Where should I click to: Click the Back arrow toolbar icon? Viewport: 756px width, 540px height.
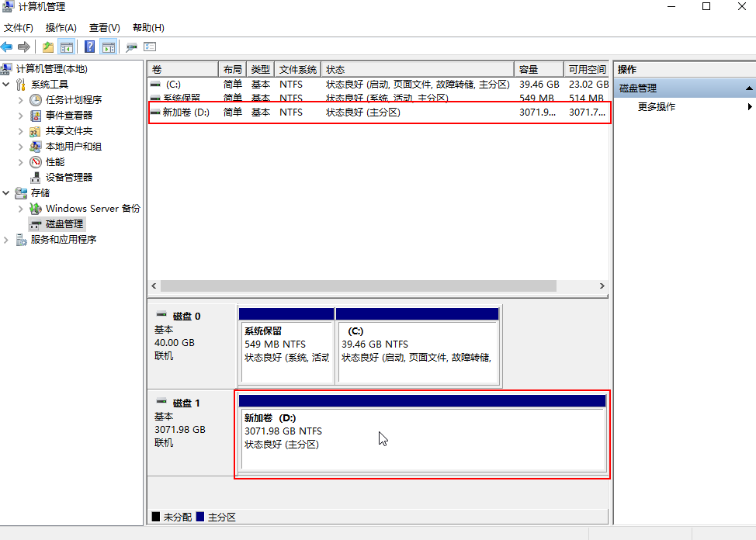7,47
